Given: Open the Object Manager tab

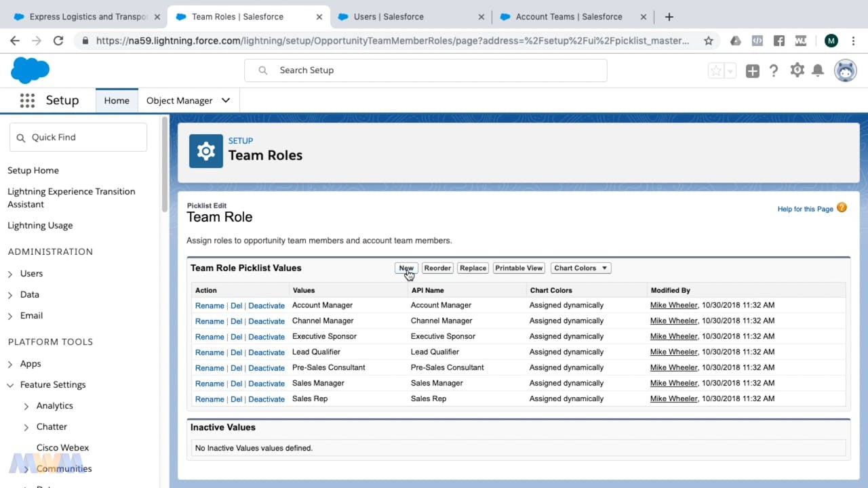Looking at the screenshot, I should 179,100.
